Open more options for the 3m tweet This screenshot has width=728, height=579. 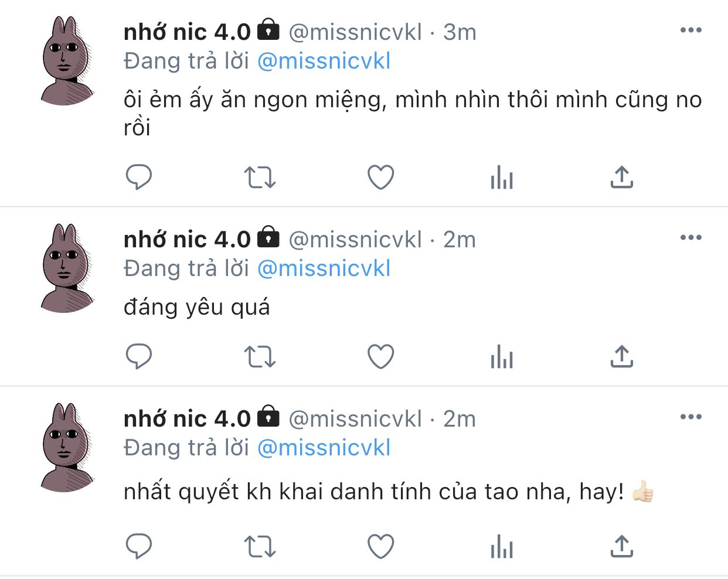[690, 30]
